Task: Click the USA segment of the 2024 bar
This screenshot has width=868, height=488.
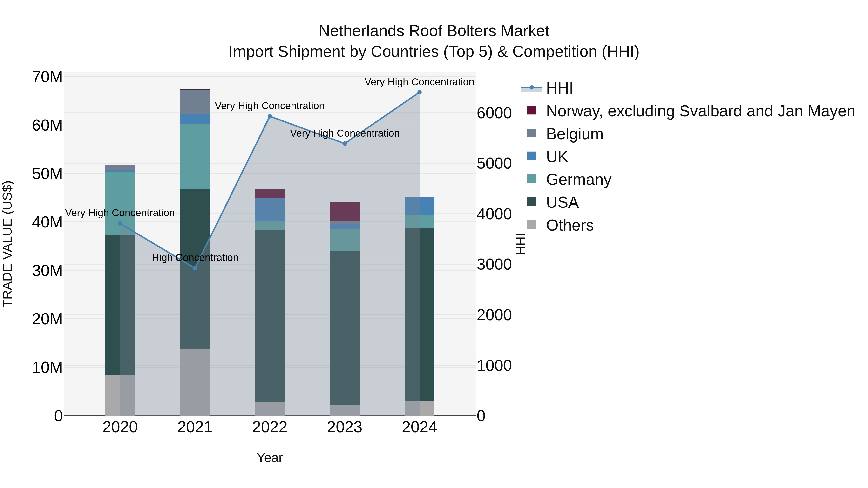Action: [420, 315]
